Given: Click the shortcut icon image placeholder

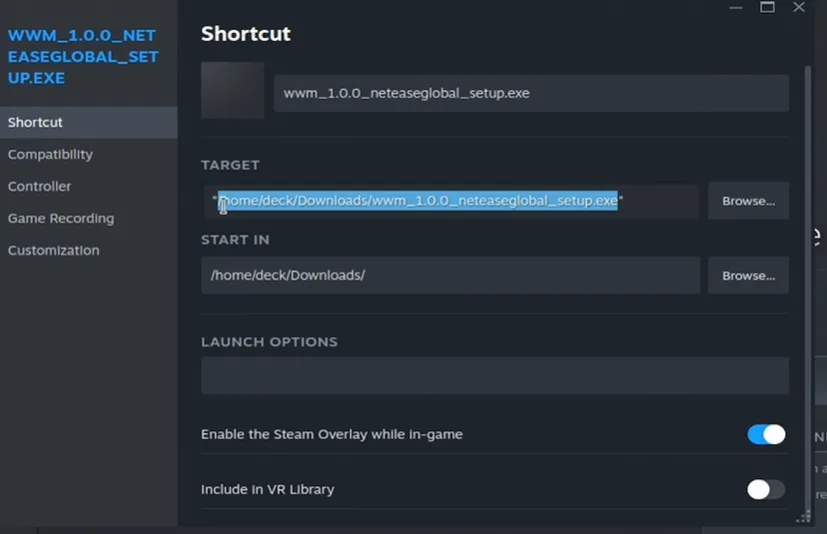Looking at the screenshot, I should click(232, 91).
